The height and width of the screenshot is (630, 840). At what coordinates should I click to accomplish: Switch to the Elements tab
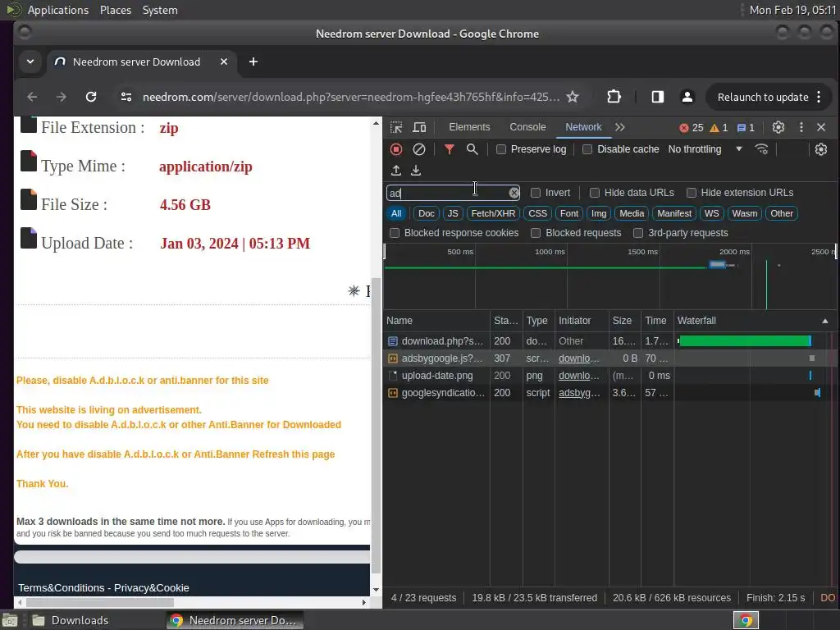click(x=469, y=127)
